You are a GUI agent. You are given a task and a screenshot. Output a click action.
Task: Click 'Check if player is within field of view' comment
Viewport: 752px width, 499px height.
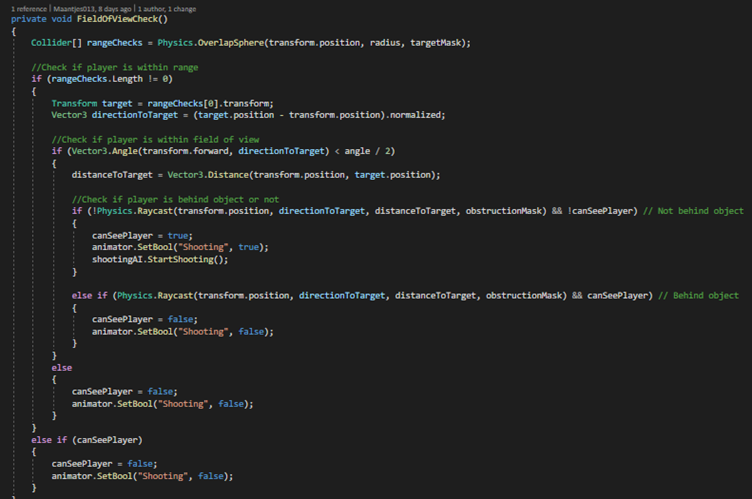point(143,139)
